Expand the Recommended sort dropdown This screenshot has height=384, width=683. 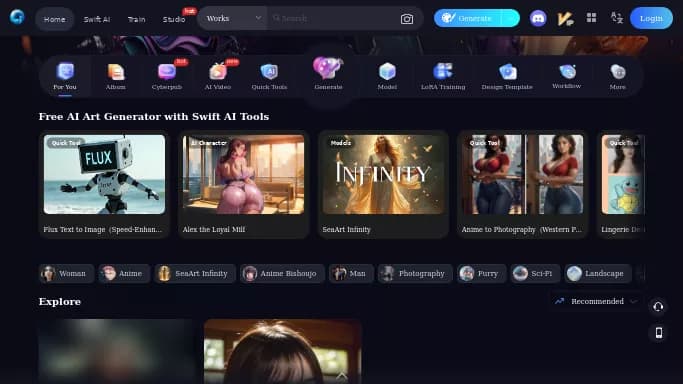[595, 301]
